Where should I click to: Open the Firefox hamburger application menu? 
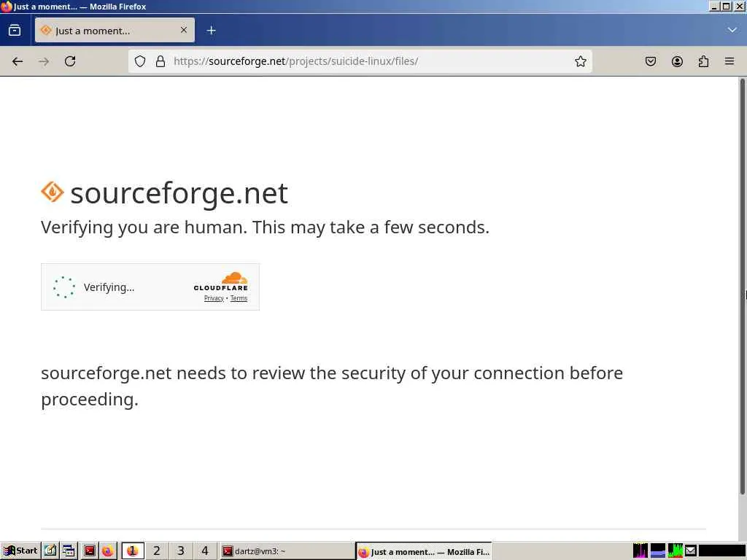729,61
